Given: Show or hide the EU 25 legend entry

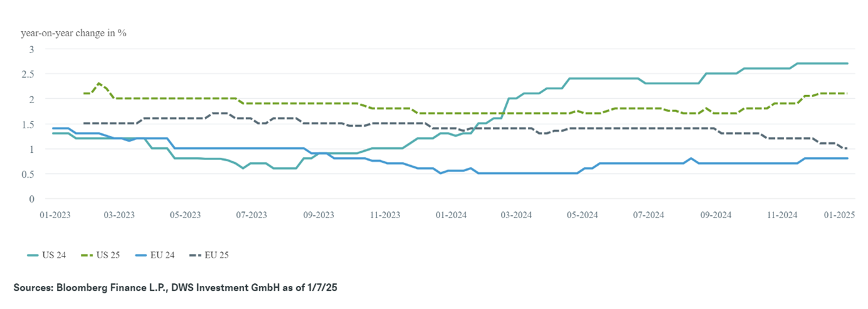Looking at the screenshot, I should 215,255.
